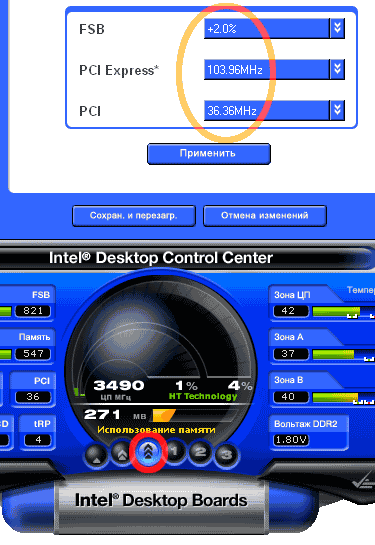Click the +2.0% FSB value field

(x=267, y=29)
